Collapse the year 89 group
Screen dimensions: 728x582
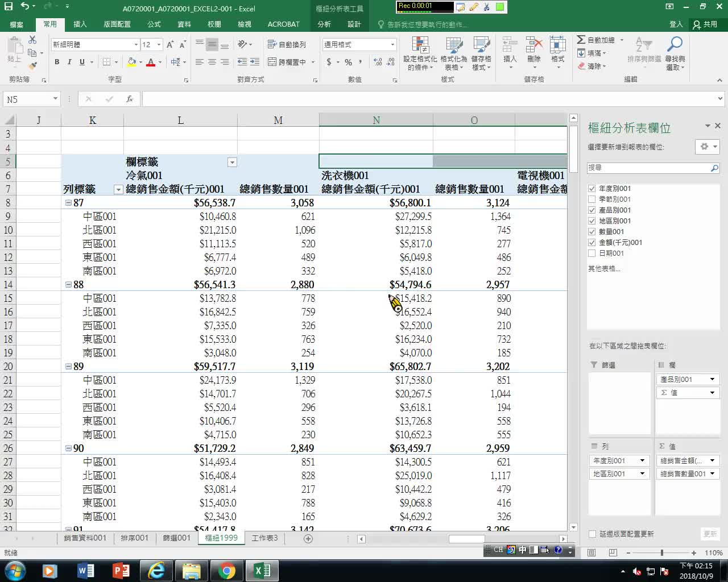coord(68,367)
